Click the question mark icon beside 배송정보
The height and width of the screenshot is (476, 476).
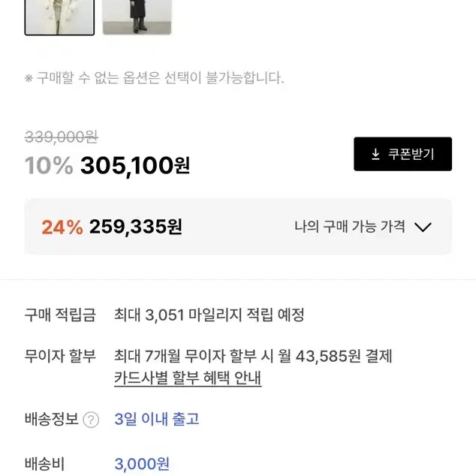91,420
